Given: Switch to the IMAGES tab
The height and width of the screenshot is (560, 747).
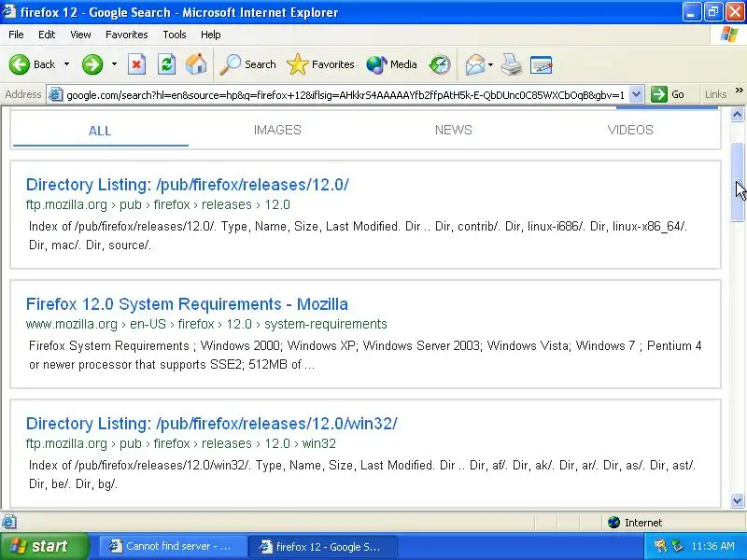Looking at the screenshot, I should [277, 130].
